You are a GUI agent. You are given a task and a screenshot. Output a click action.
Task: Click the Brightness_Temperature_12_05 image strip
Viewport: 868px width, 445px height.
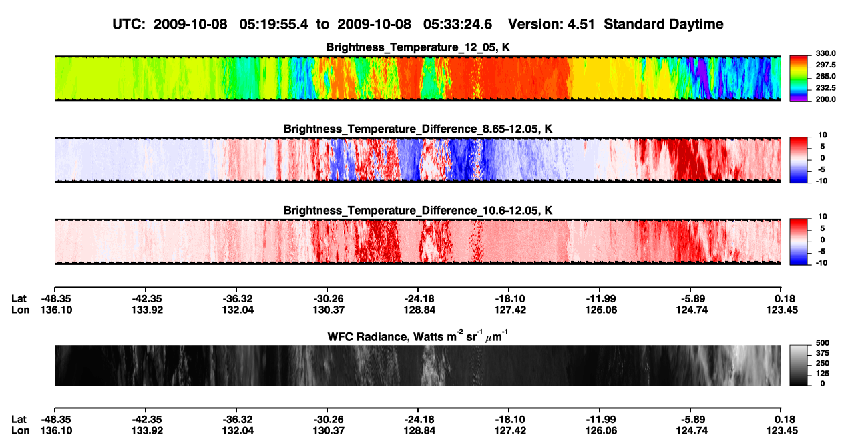coord(417,78)
